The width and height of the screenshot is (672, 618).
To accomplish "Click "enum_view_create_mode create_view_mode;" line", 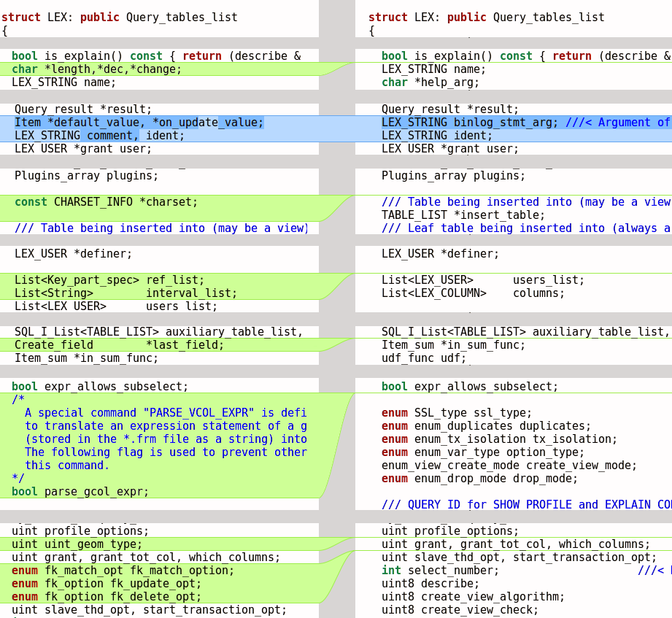I will coord(509,466).
